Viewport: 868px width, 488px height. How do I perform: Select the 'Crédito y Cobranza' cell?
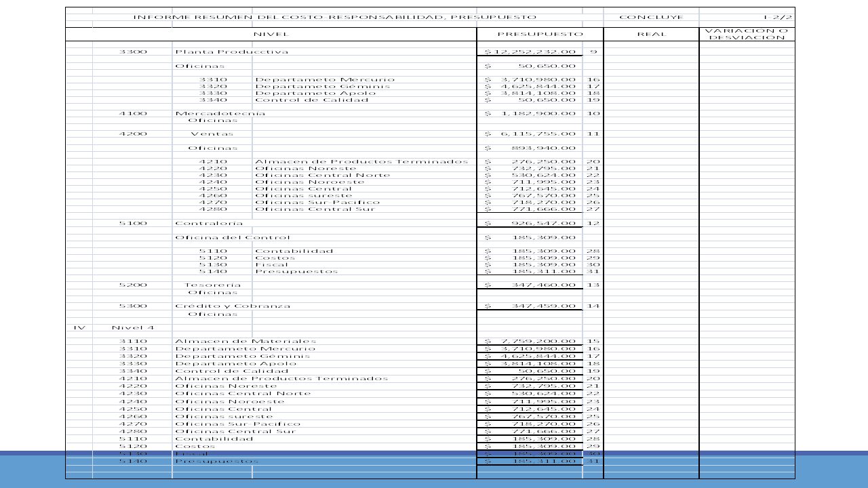click(x=233, y=306)
